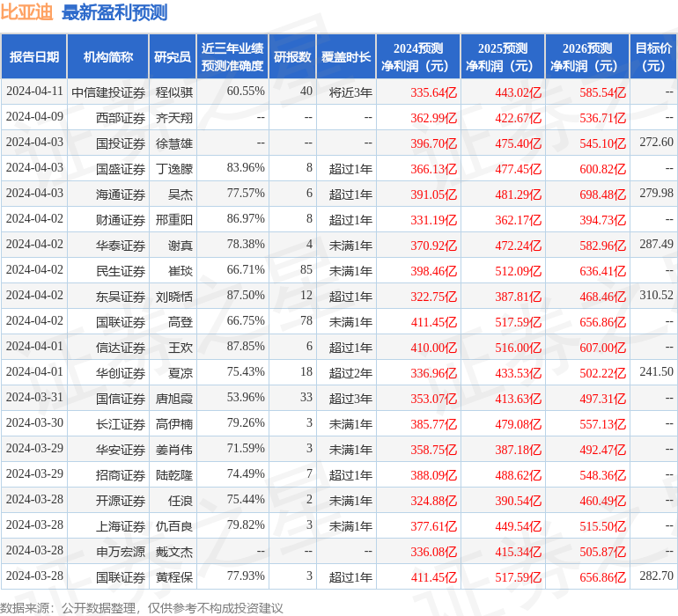Click target price 310.52
Viewport: 678px width, 616px height.
tap(656, 295)
